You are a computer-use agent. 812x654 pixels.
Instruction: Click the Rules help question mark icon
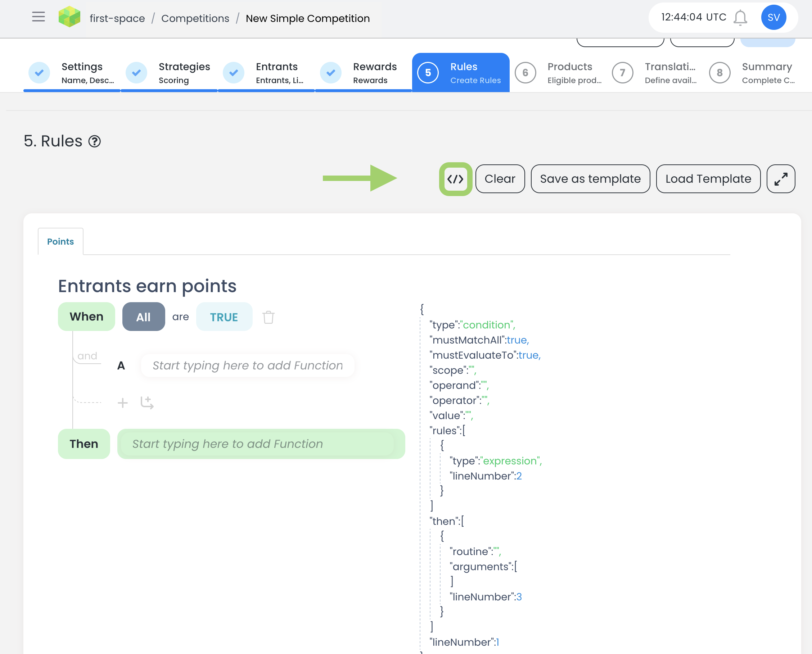coord(94,142)
